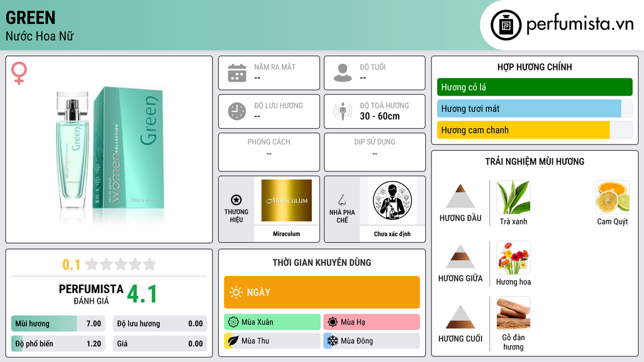Click the calendar icon for Năm ra mắt
This screenshot has width=644, height=362.
pyautogui.click(x=237, y=73)
